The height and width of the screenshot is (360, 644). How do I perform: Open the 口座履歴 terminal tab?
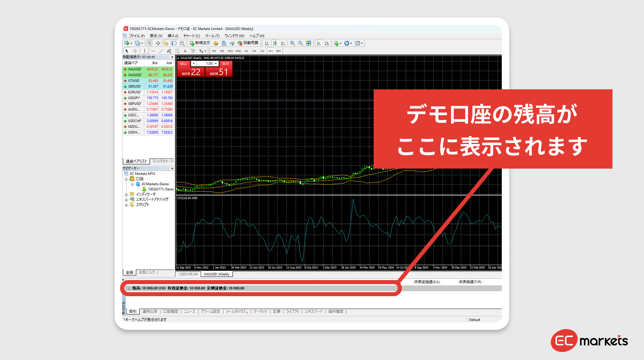171,312
